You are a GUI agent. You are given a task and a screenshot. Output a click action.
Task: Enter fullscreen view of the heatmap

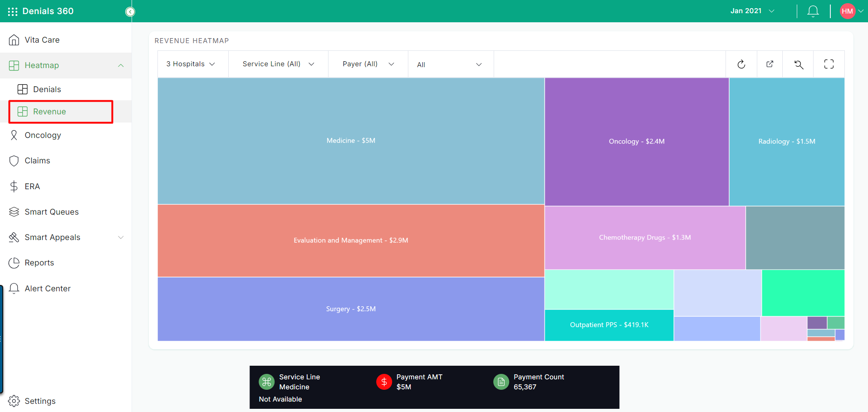coord(829,64)
